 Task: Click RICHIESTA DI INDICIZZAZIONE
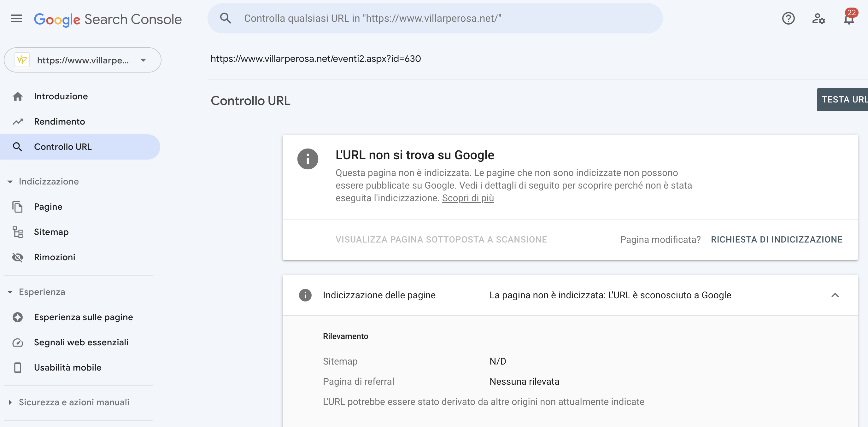[x=777, y=240]
